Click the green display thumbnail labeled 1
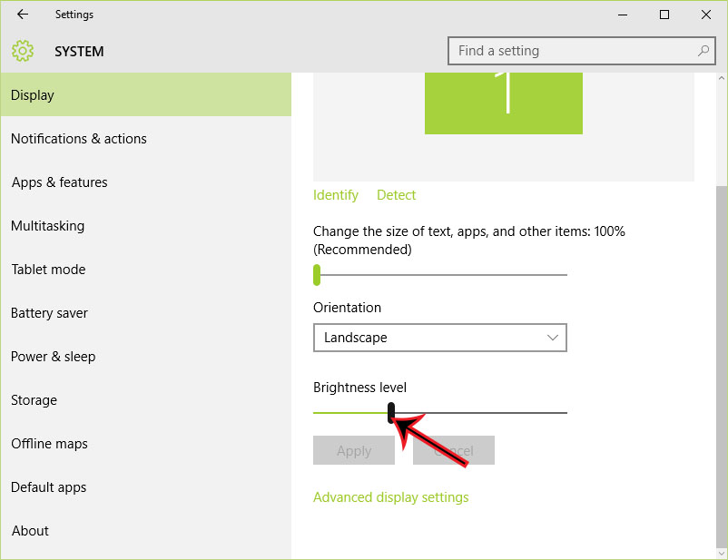 pos(504,103)
